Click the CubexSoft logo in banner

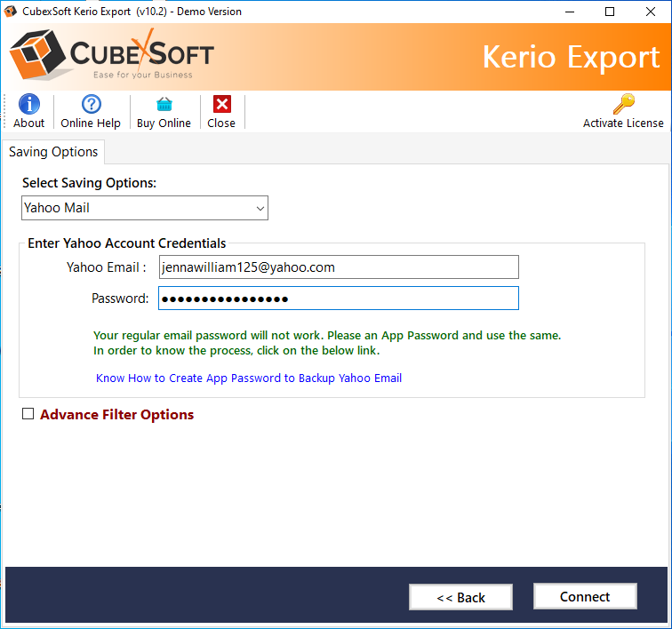[x=111, y=54]
